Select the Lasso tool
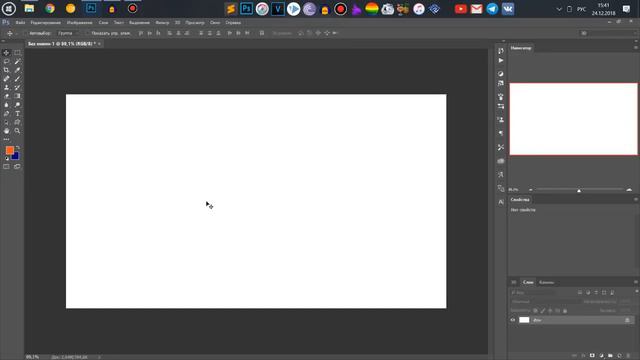The height and width of the screenshot is (360, 640). pos(6,61)
